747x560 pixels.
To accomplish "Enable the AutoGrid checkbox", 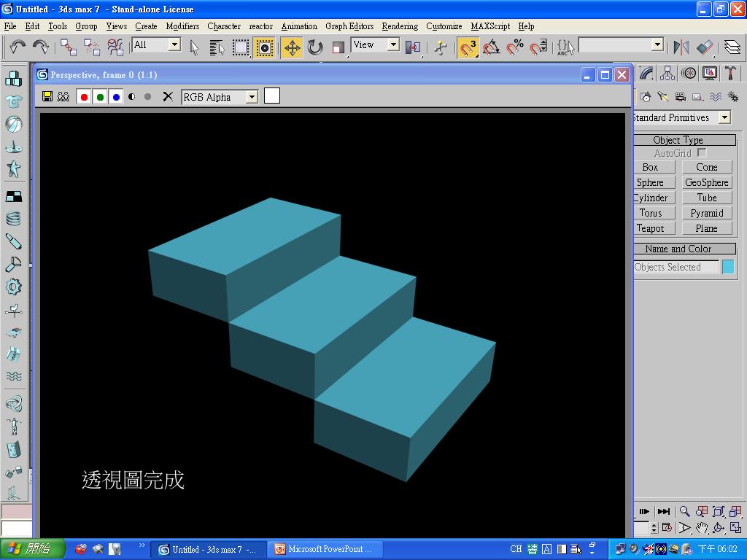I will point(701,153).
